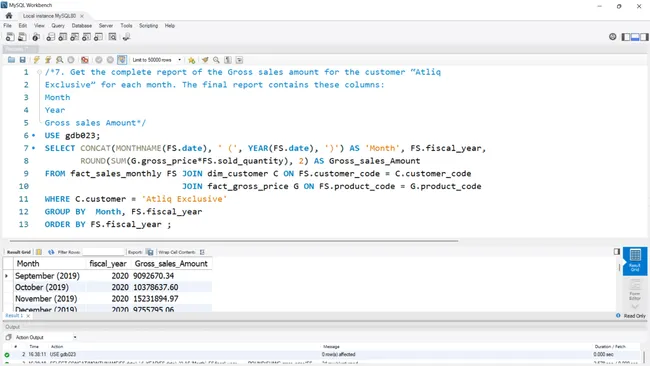
Task: Execute statement under cursor icon
Action: click(x=48, y=60)
